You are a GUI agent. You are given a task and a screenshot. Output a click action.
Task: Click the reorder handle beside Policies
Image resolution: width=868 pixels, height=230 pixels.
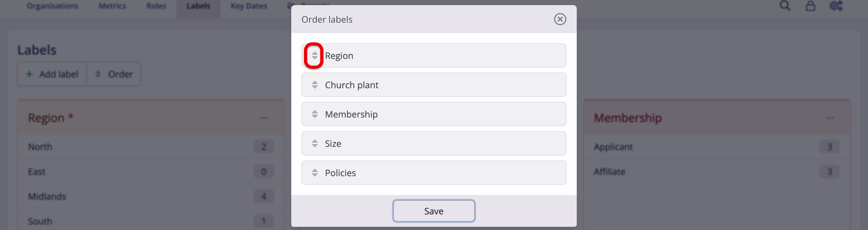315,172
